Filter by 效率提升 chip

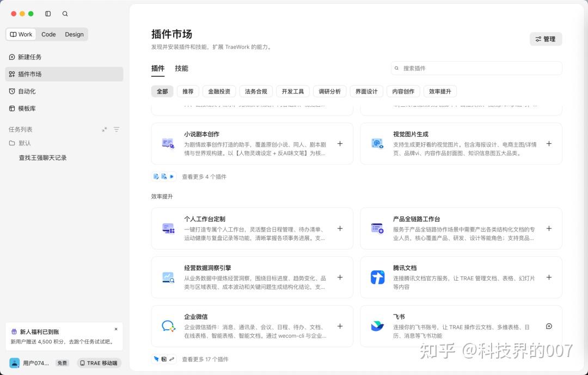pos(440,91)
